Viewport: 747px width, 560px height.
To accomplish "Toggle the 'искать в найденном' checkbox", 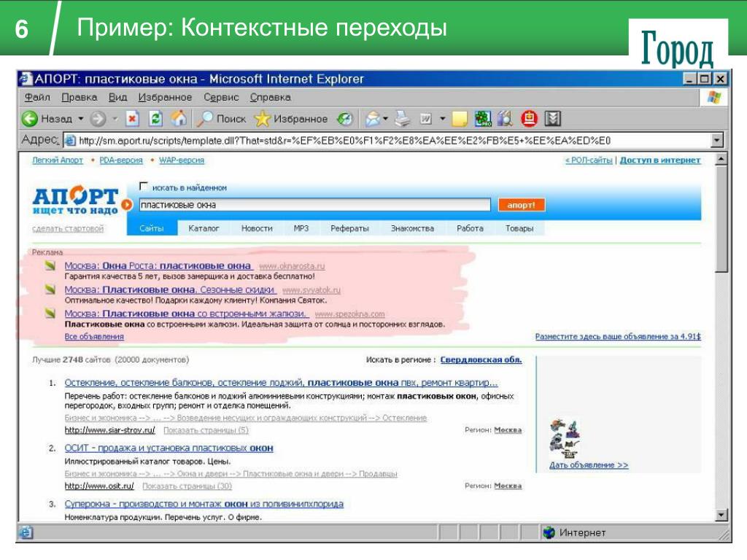I will (144, 186).
